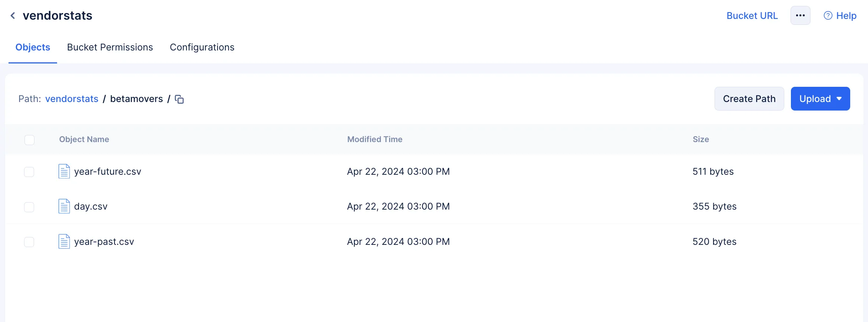This screenshot has width=868, height=322.
Task: Expand the Upload dropdown arrow
Action: [x=839, y=99]
